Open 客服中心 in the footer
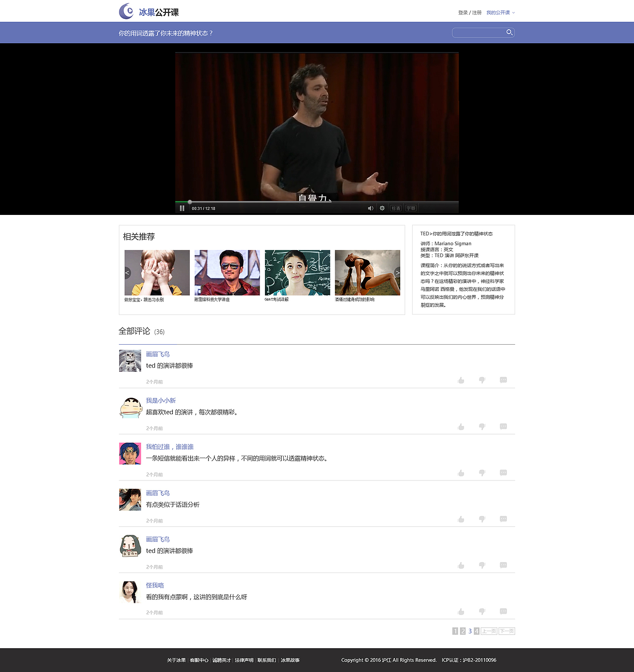Image resolution: width=634 pixels, height=672 pixels. (199, 660)
